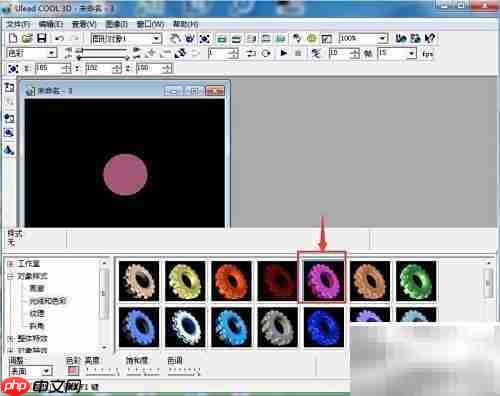The width and height of the screenshot is (500, 396).
Task: Click the total frames field showing 10
Action: coord(344,53)
